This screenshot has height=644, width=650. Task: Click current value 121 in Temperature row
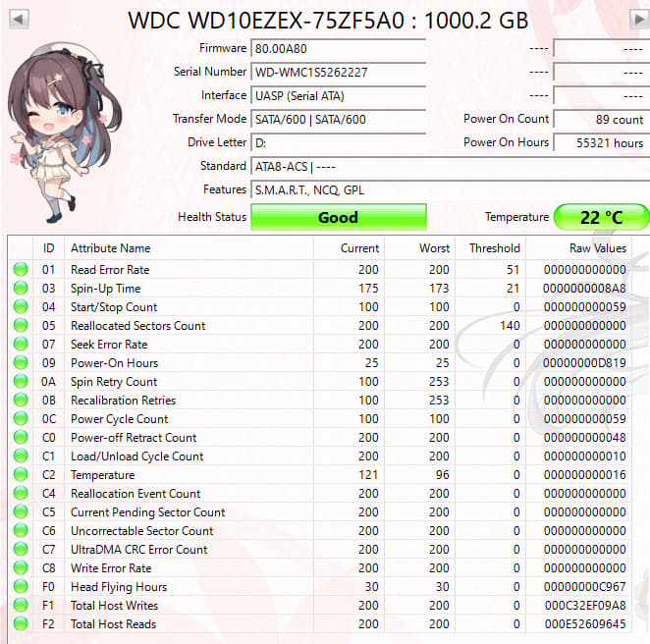(368, 474)
